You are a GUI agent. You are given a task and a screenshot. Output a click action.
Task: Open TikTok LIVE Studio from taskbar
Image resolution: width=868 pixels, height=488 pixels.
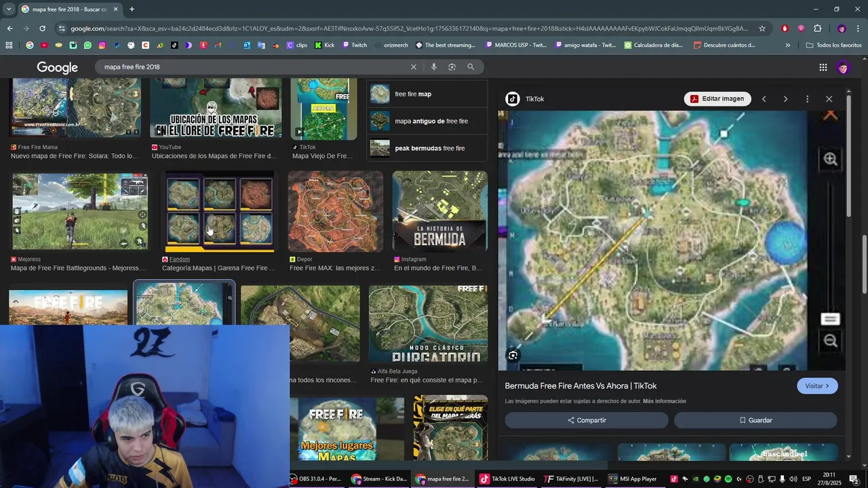click(x=508, y=479)
